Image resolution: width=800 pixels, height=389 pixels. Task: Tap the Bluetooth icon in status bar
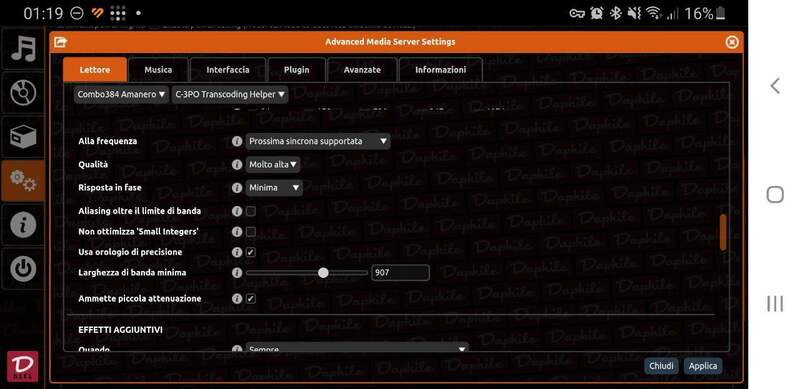[616, 13]
